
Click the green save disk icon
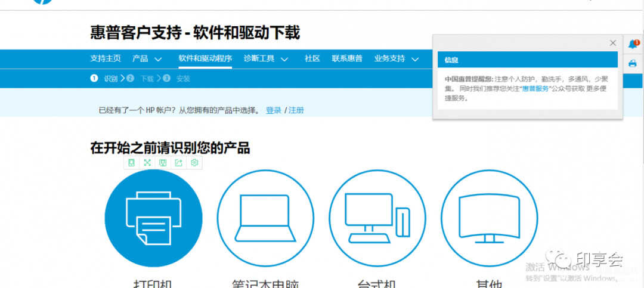[x=163, y=163]
